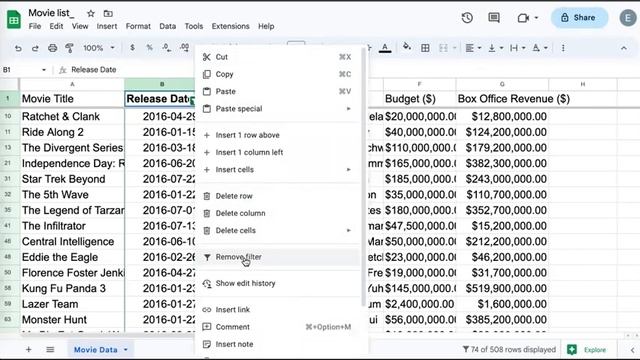Choose Insert 1 row above
This screenshot has width=640, height=360.
[278, 135]
